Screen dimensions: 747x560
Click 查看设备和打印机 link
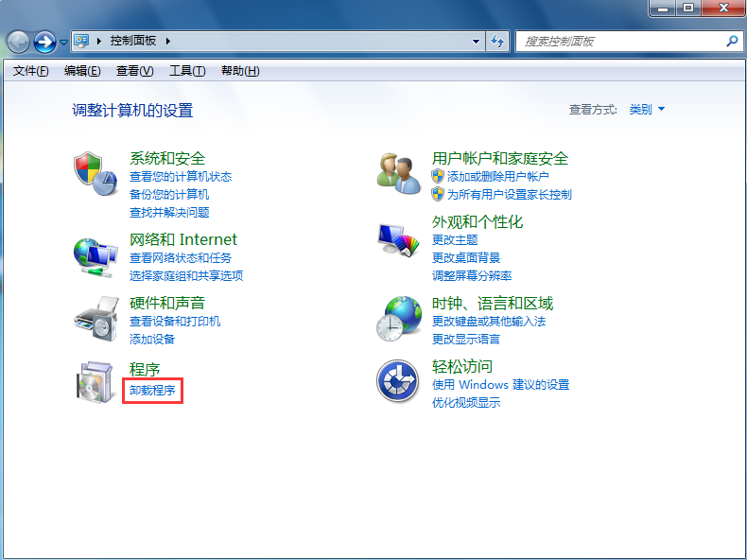pos(175,322)
